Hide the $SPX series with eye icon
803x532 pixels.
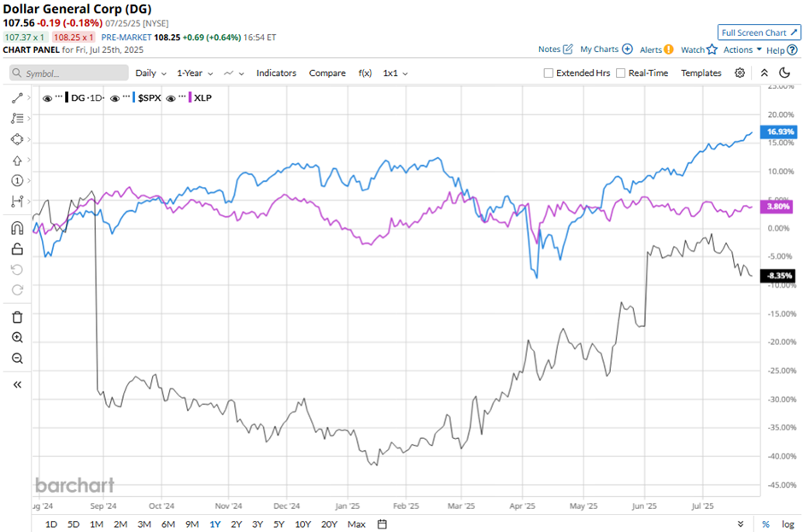(114, 98)
